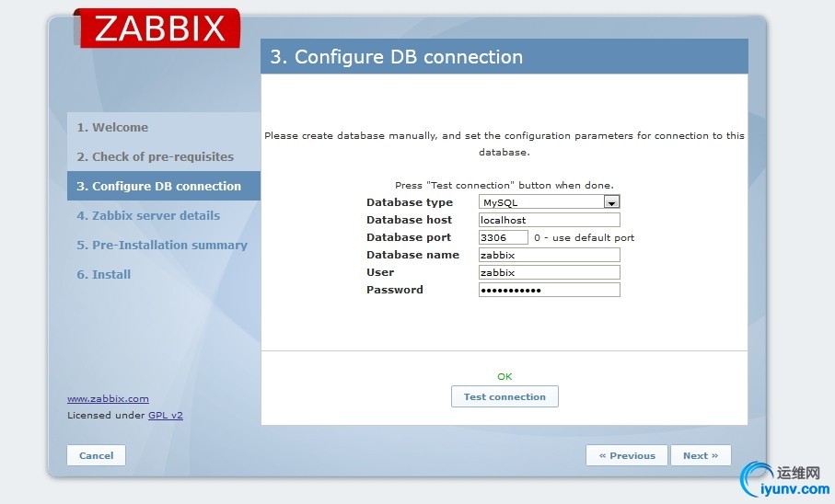Click the "Database port" label
The height and width of the screenshot is (504, 835).
tap(409, 237)
